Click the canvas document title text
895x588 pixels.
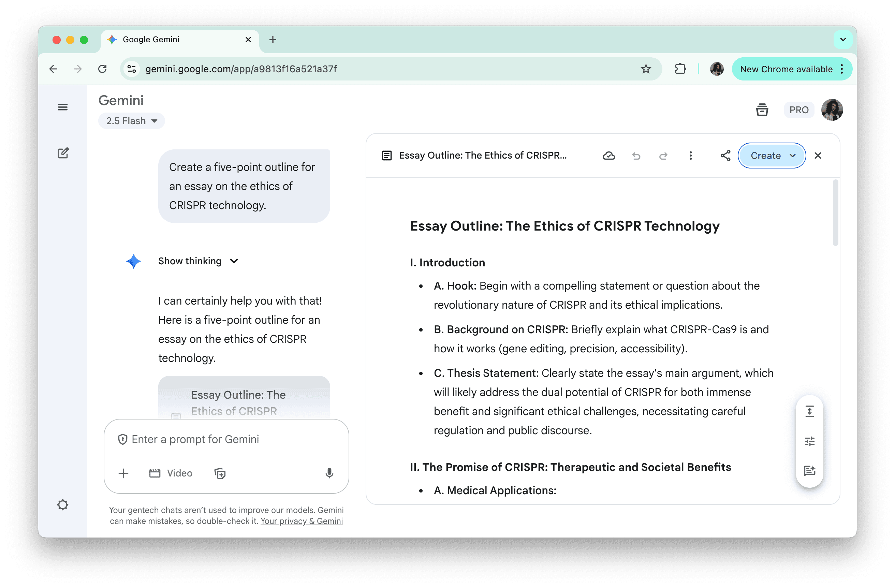click(x=483, y=156)
